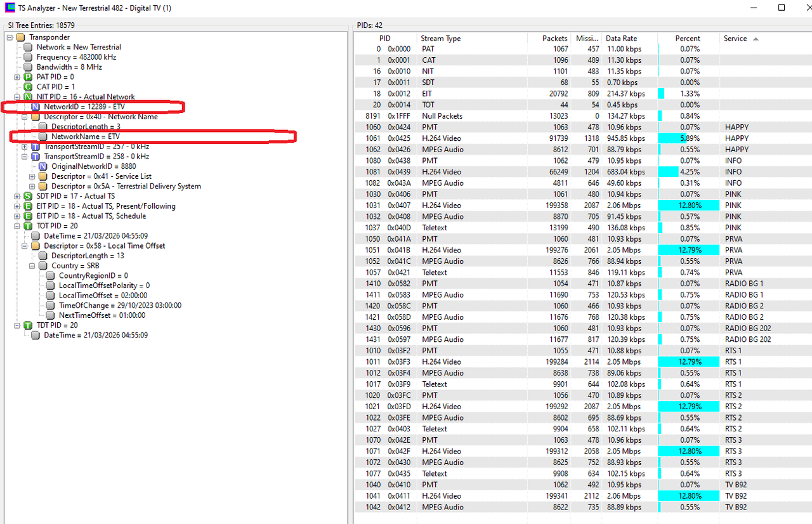Click the purple N icon of NetworkID = 12289
The width and height of the screenshot is (812, 524).
36,107
